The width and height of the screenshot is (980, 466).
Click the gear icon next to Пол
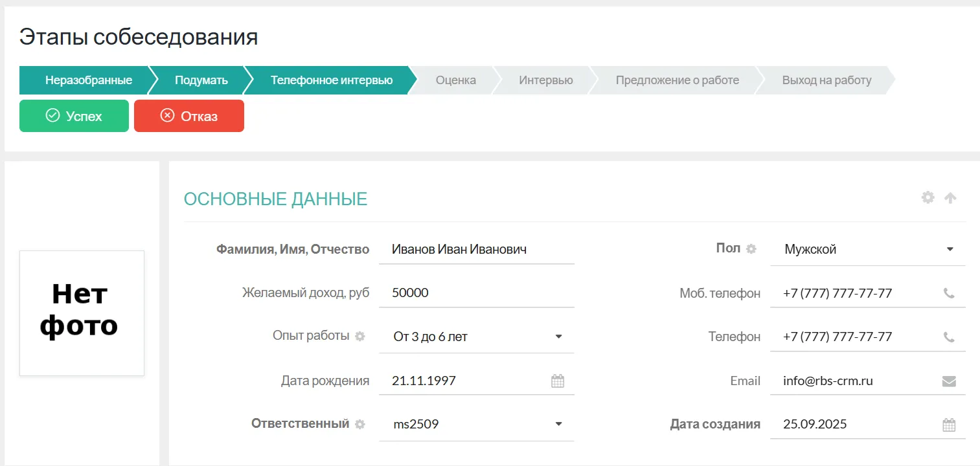751,249
